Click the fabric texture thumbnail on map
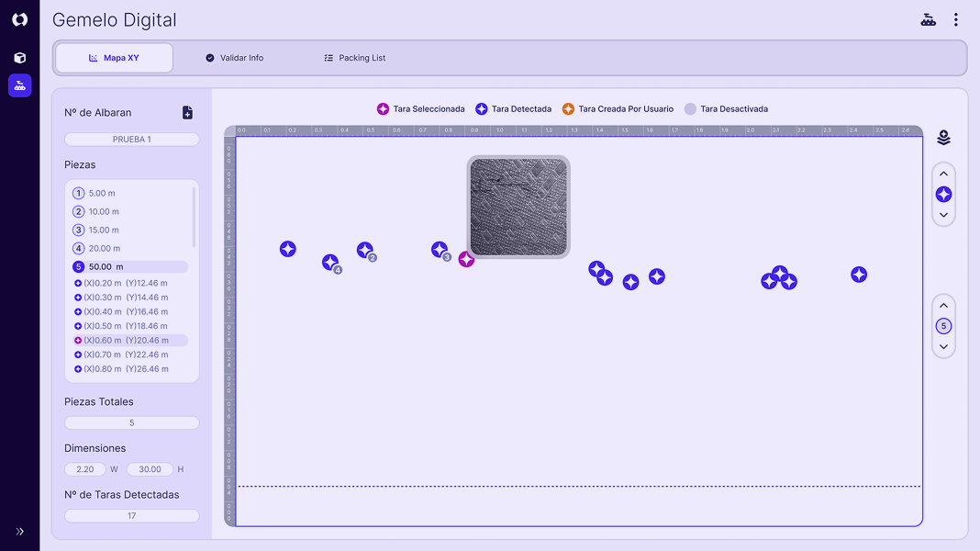 point(518,207)
